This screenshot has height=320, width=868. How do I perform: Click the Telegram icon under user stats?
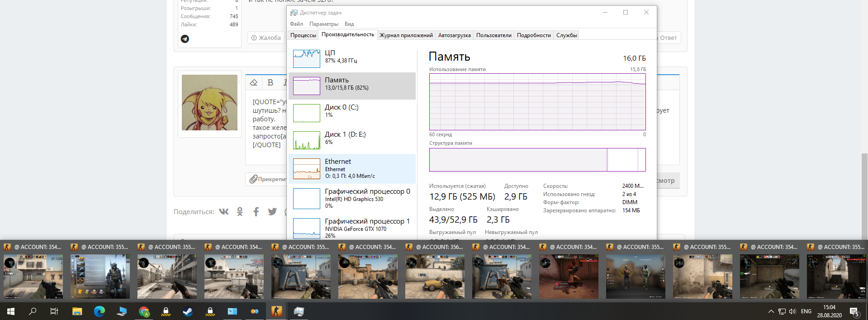185,39
